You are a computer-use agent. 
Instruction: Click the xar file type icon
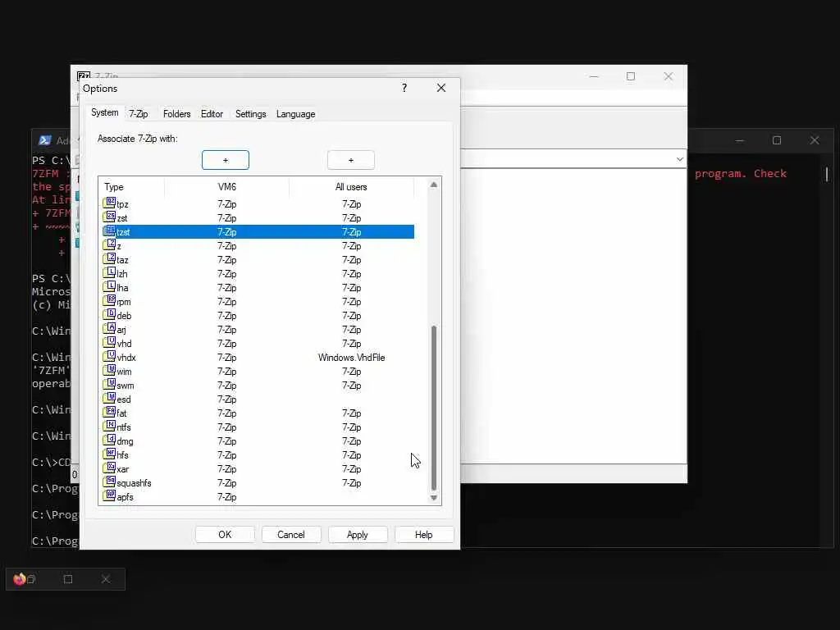pyautogui.click(x=109, y=468)
